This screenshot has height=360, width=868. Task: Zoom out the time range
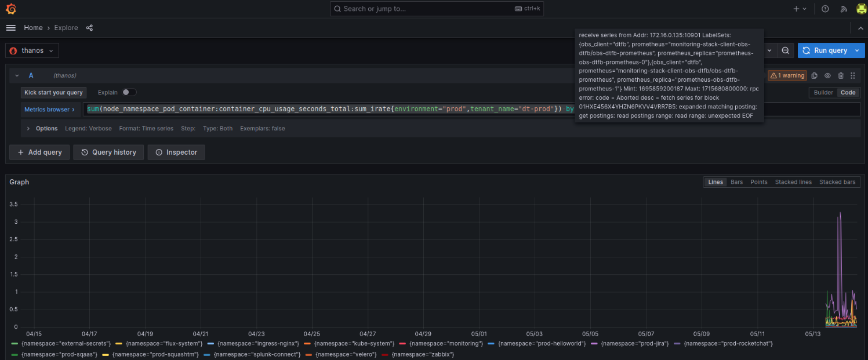(785, 50)
